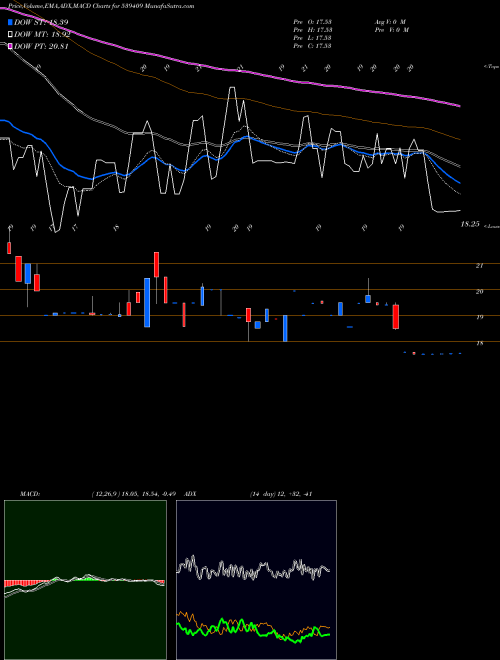Select the DOW PT: 20.81 legend label

click(x=41, y=46)
